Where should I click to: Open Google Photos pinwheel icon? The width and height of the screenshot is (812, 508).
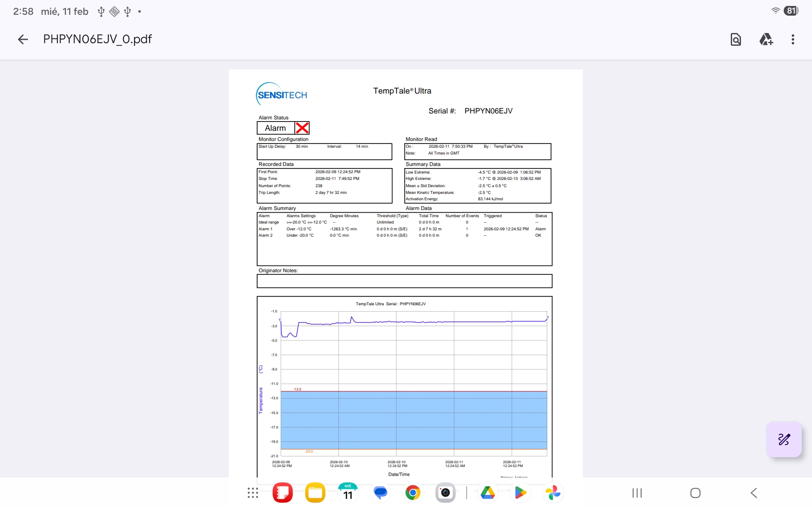pyautogui.click(x=553, y=493)
